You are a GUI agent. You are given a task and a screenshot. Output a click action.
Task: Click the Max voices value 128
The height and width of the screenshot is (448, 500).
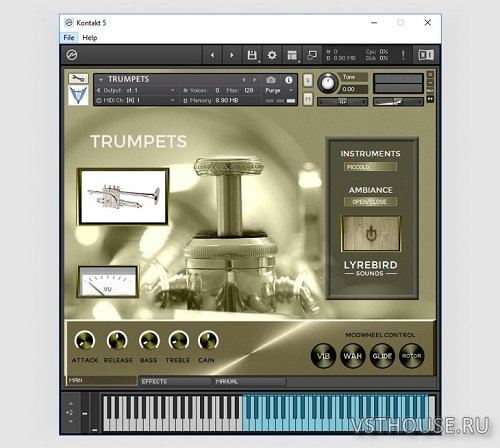[x=249, y=90]
